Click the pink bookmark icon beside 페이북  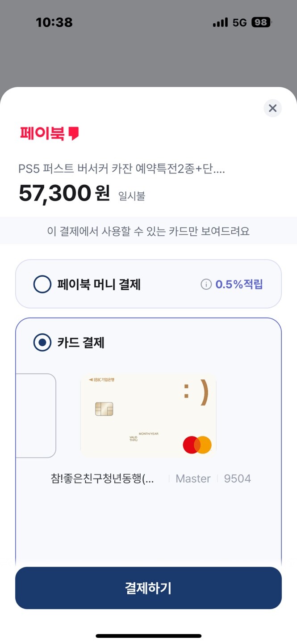[74, 133]
